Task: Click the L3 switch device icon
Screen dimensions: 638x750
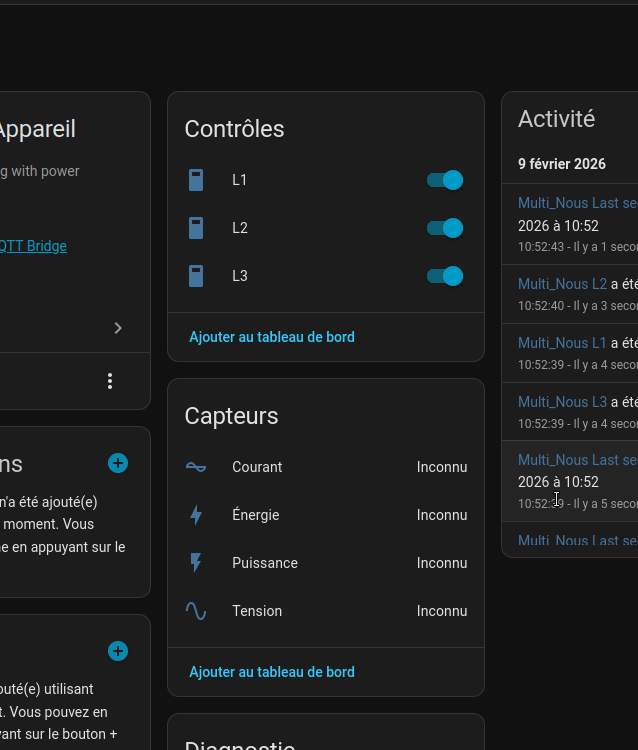Action: pyautogui.click(x=196, y=276)
